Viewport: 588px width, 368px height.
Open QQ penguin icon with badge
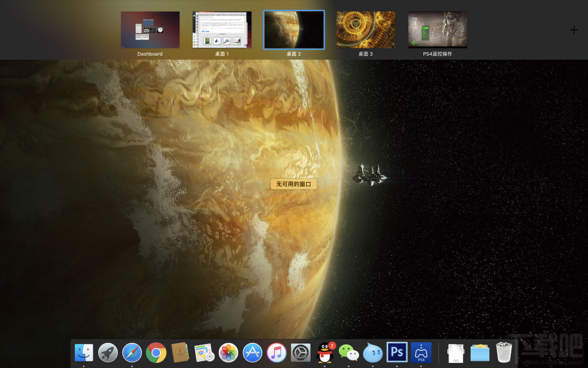tap(325, 352)
